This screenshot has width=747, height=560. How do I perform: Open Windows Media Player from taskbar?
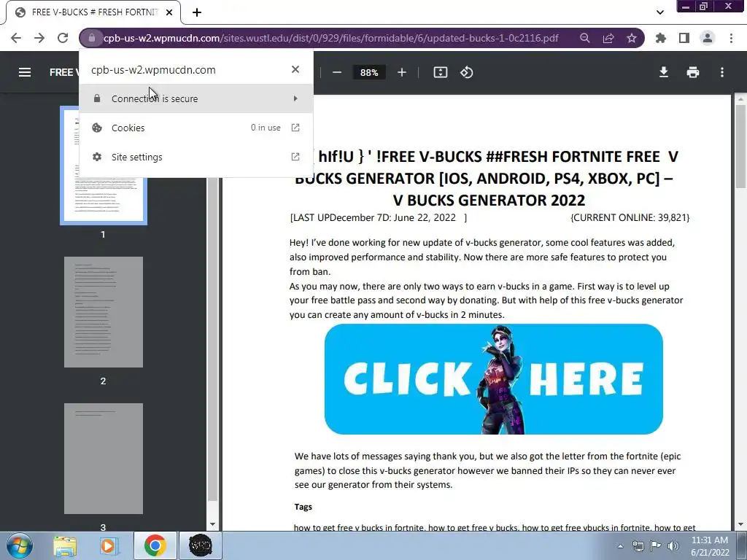(108, 545)
